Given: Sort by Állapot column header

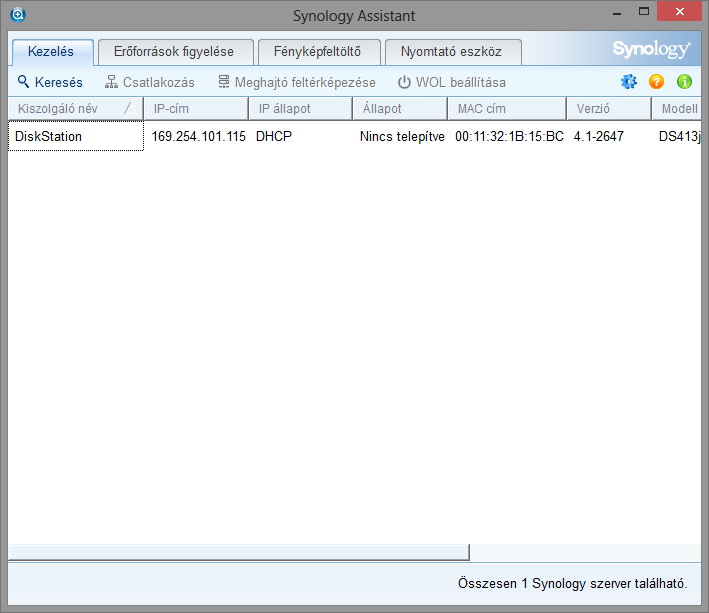Looking at the screenshot, I should [400, 108].
